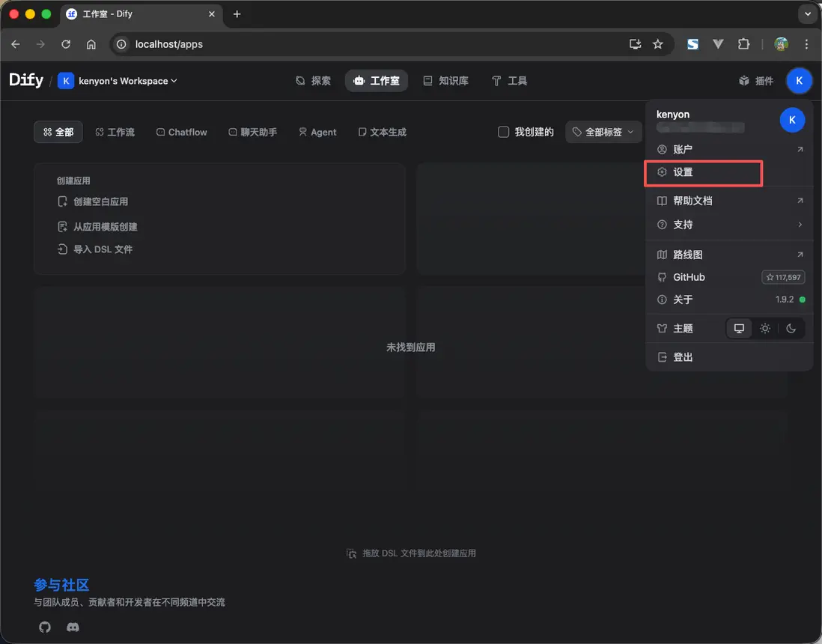Open the 插件 (Plugins) panel
Viewport: 822px width, 644px height.
(755, 80)
